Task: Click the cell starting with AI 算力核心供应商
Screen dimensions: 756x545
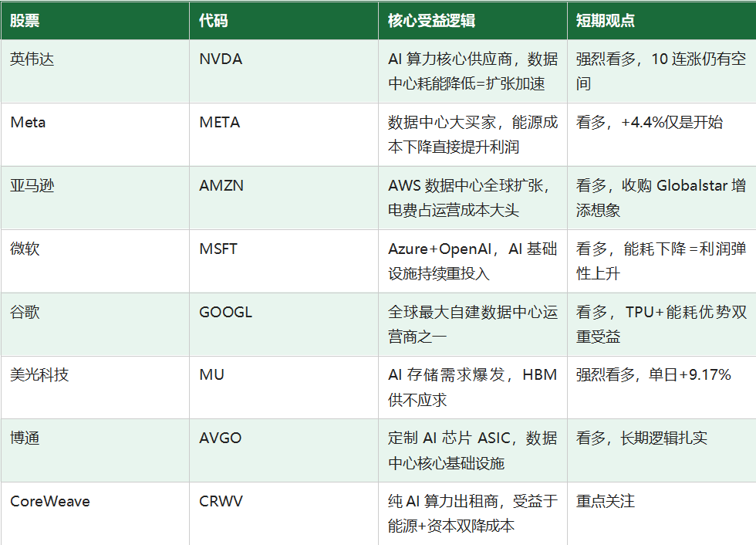Action: tap(473, 71)
